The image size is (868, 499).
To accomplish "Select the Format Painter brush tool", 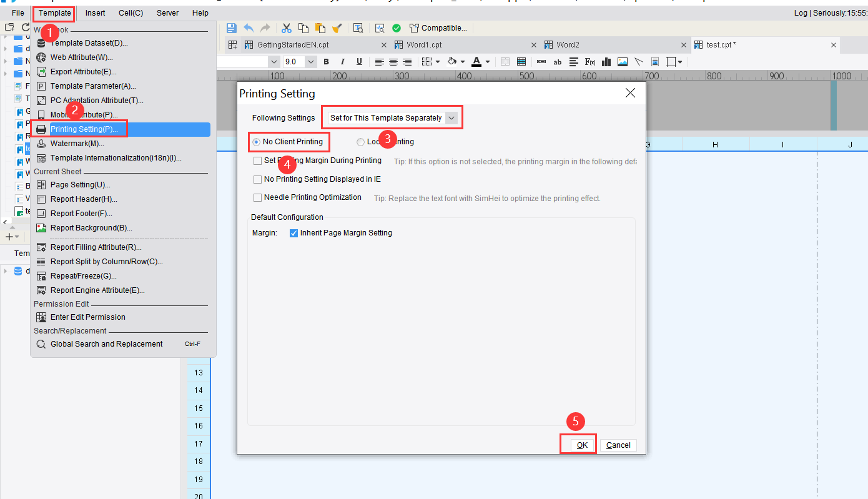I will [x=337, y=27].
